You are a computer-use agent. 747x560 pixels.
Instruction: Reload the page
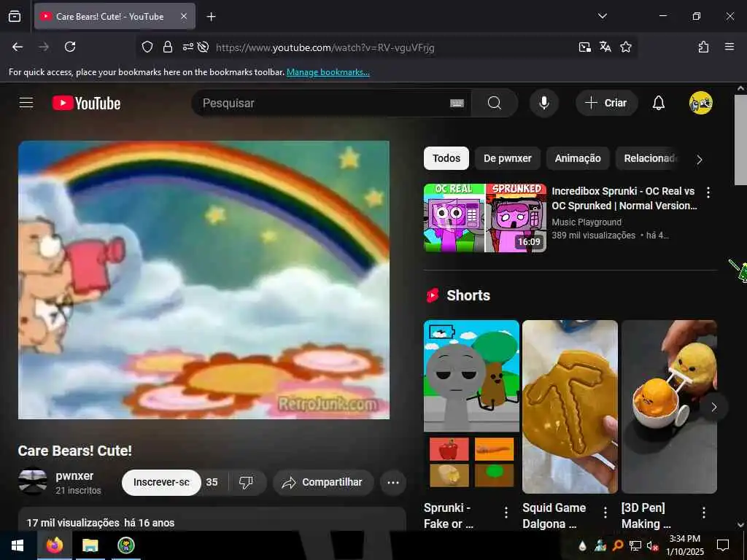click(70, 47)
